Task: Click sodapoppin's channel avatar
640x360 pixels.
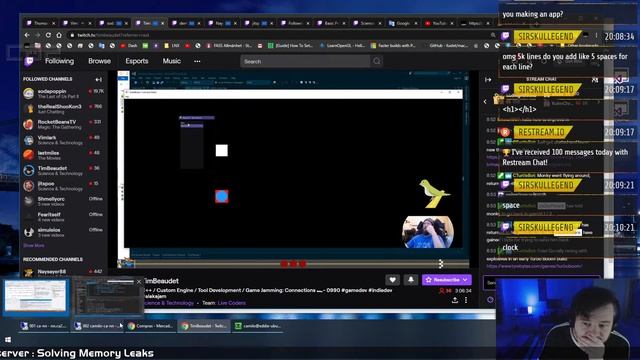Action: click(29, 93)
